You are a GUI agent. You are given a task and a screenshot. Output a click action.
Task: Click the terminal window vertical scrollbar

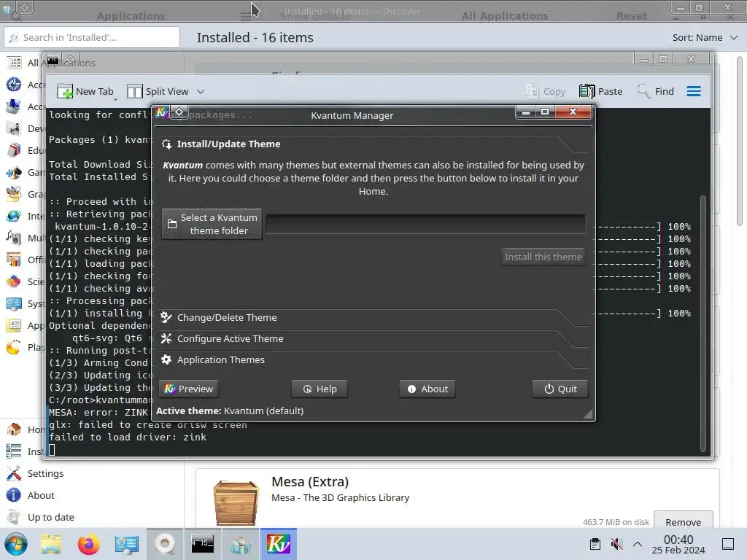(703, 323)
